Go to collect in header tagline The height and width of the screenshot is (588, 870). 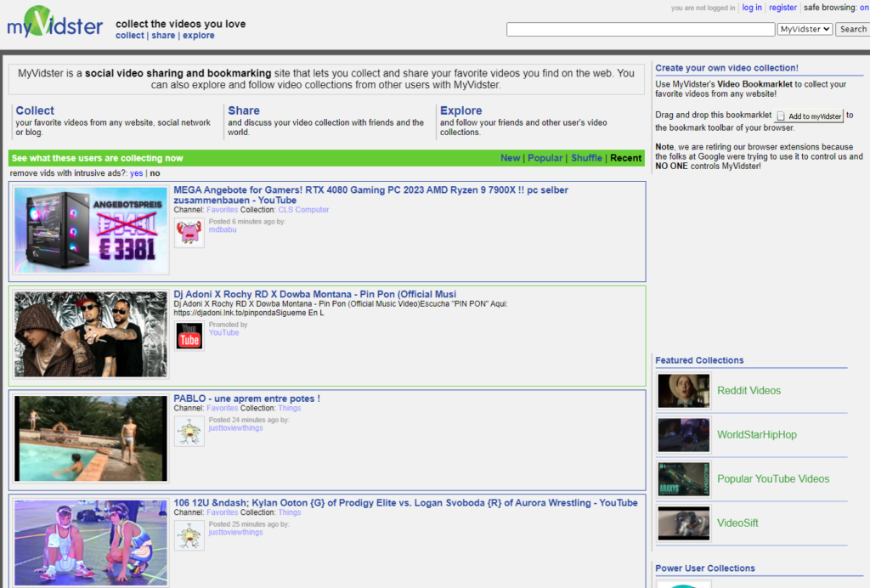[x=130, y=36]
